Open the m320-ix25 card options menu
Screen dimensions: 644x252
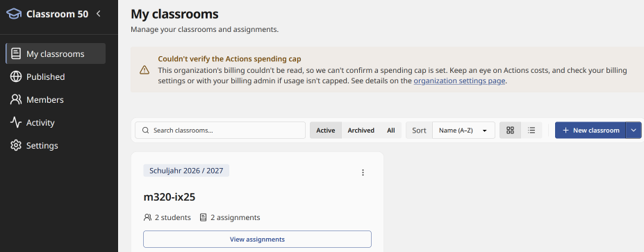click(363, 172)
